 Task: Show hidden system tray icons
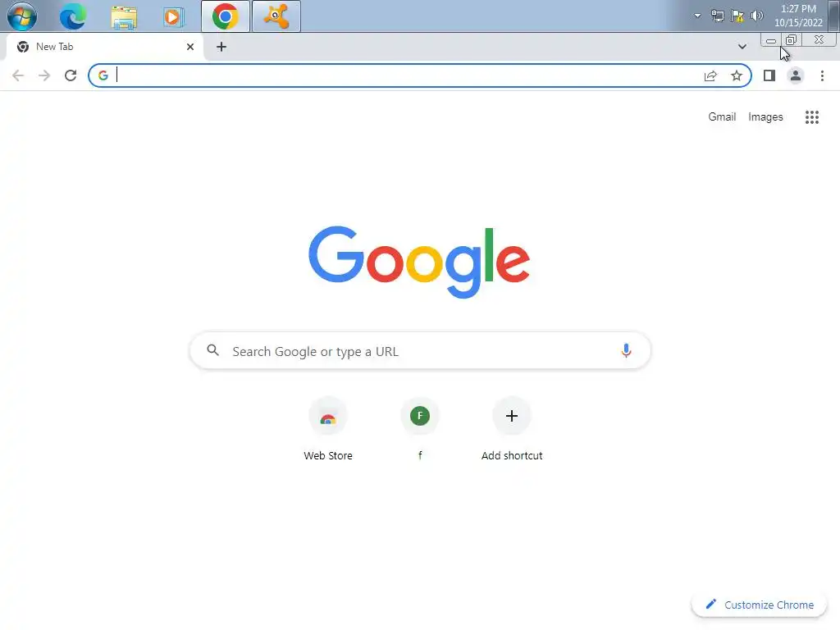697,16
